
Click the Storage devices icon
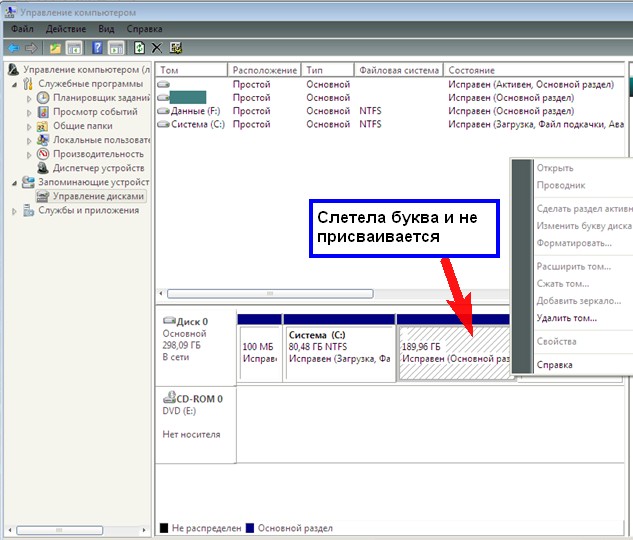click(28, 182)
